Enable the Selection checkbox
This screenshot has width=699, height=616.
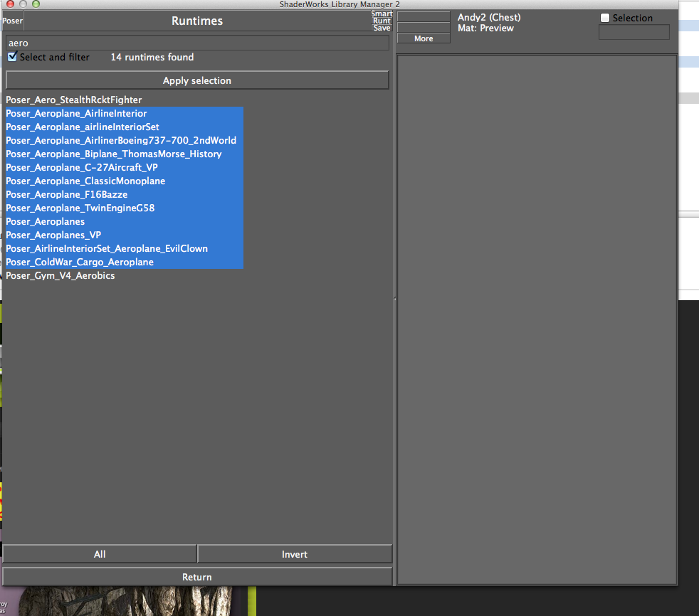605,18
